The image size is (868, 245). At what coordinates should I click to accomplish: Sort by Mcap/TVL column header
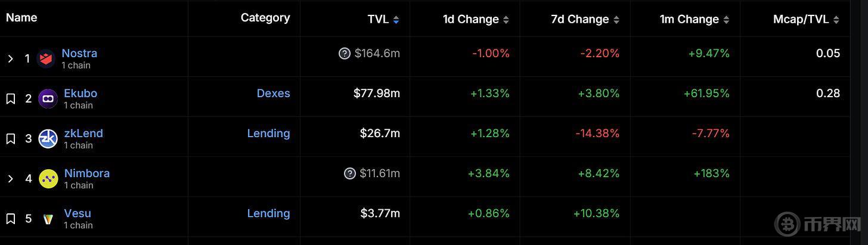coord(805,19)
